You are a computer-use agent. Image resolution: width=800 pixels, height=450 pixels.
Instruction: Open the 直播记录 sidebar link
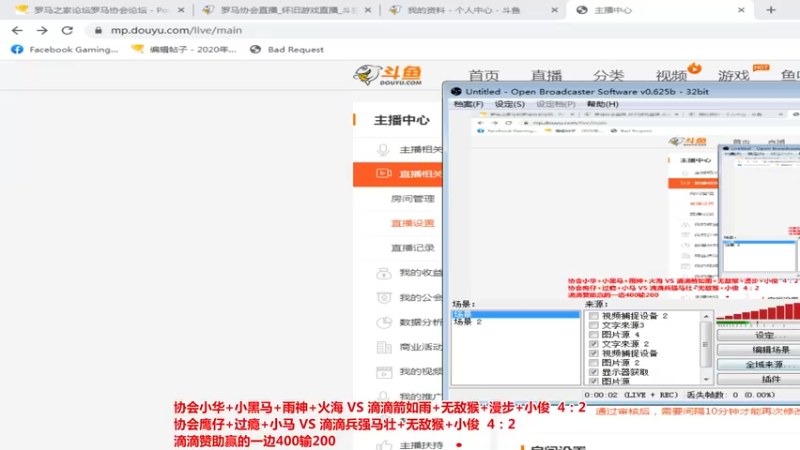coord(413,248)
